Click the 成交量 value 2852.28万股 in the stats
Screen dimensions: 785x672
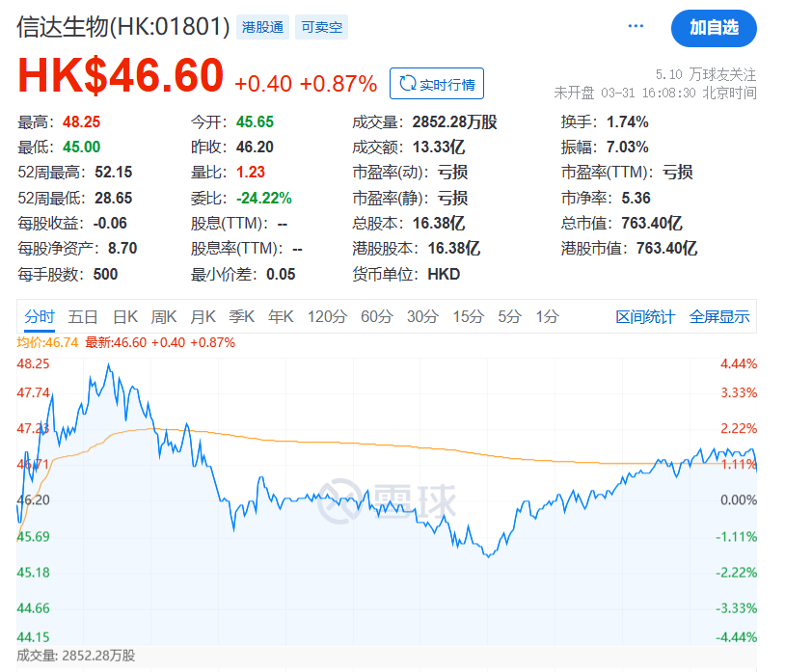(454, 122)
